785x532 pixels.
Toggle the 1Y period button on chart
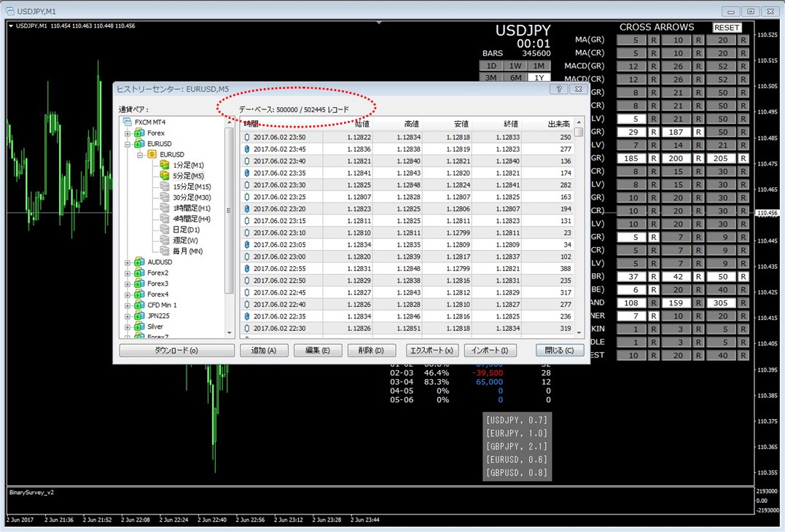click(x=539, y=77)
